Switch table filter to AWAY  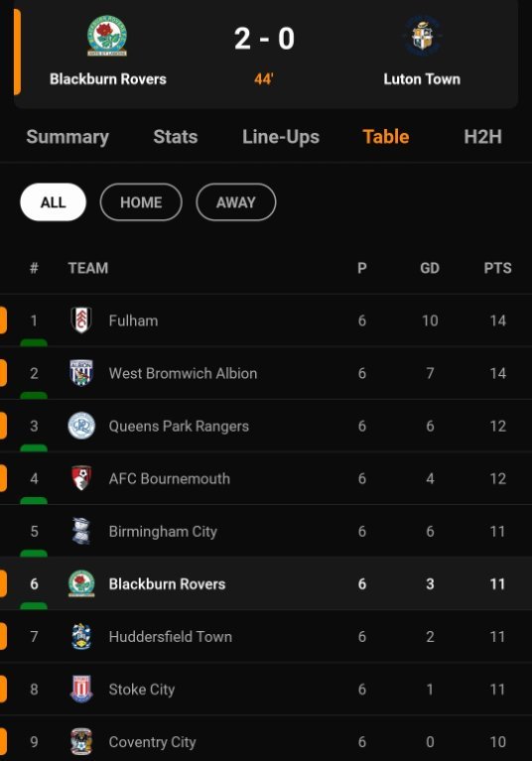(236, 201)
